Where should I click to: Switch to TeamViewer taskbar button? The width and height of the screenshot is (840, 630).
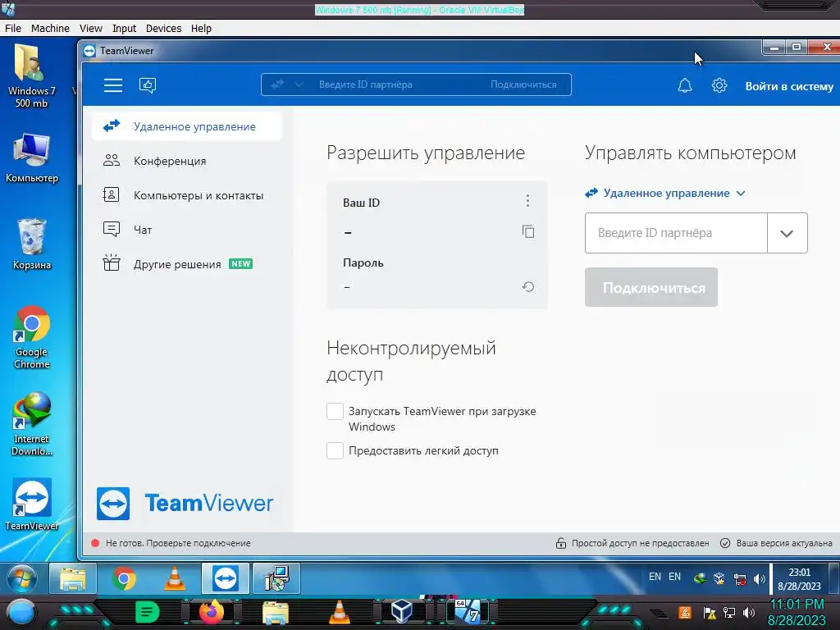225,578
